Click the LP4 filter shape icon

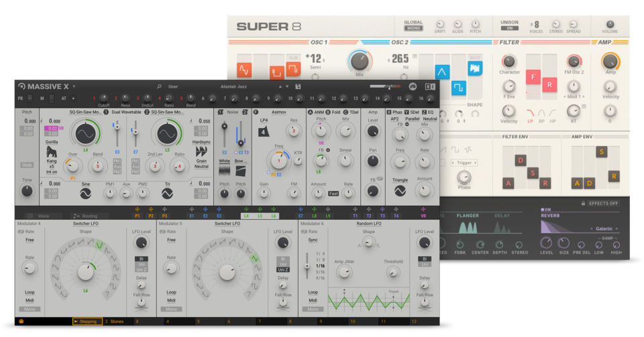click(264, 131)
